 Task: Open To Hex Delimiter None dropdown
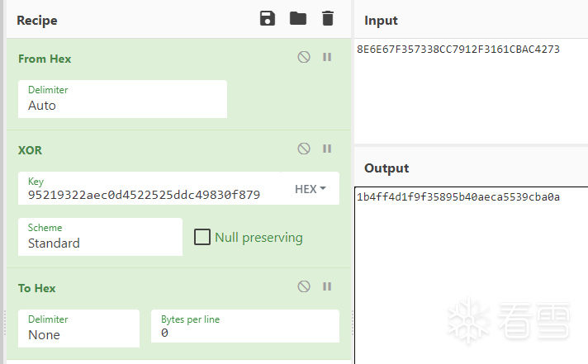click(78, 329)
